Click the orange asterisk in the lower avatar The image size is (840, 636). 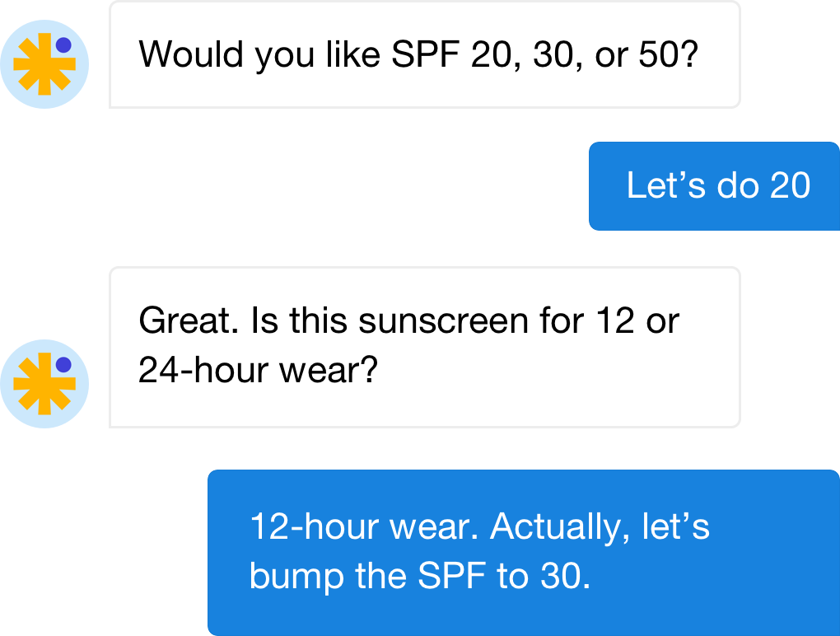(44, 384)
